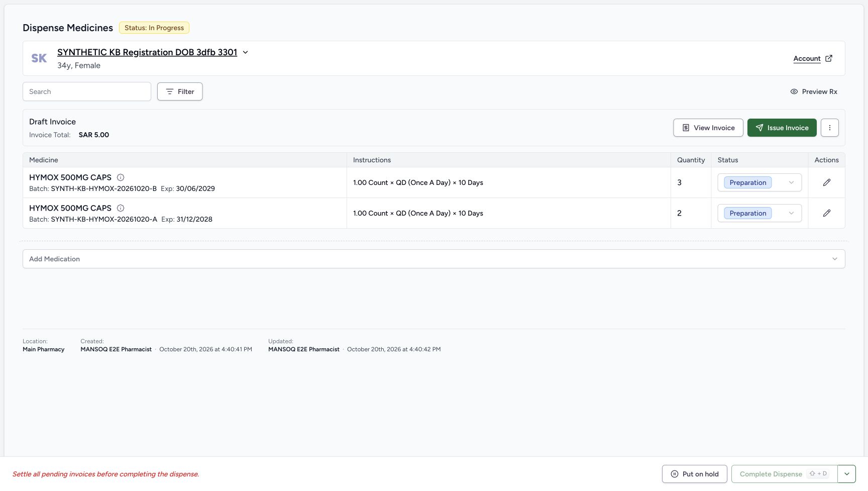Show info for HYMOX batch B

point(121,177)
